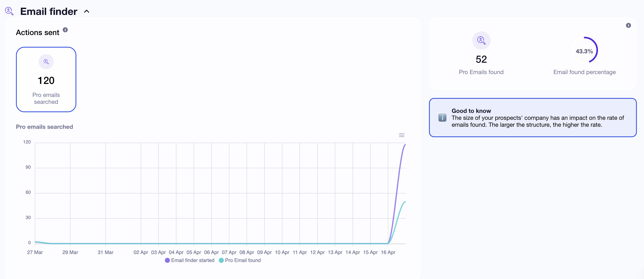Image resolution: width=644 pixels, height=279 pixels.
Task: Click the purple Email finder started legend dot
Action: 167,260
